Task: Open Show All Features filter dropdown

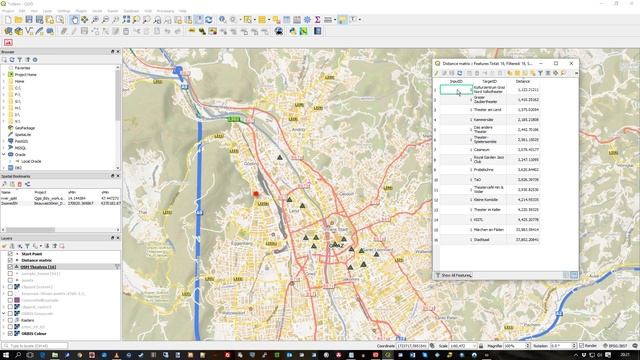Action: [x=454, y=276]
